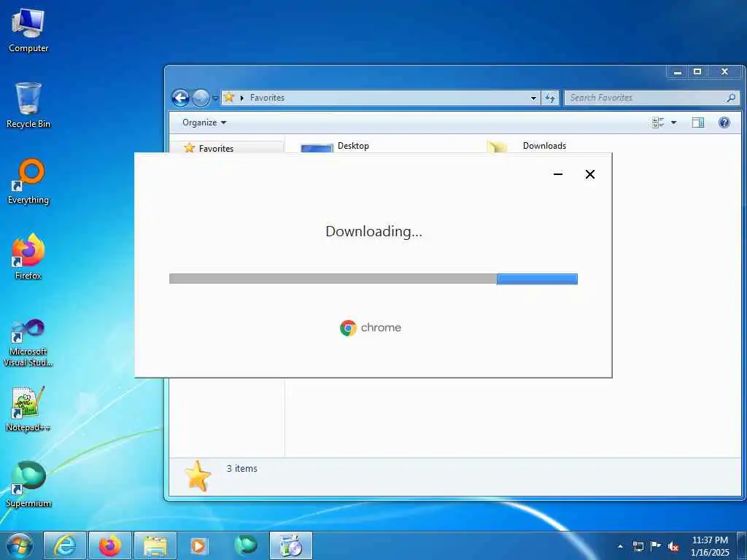Open the Explorer recent pages dropdown
The image size is (747, 560).
coord(215,98)
